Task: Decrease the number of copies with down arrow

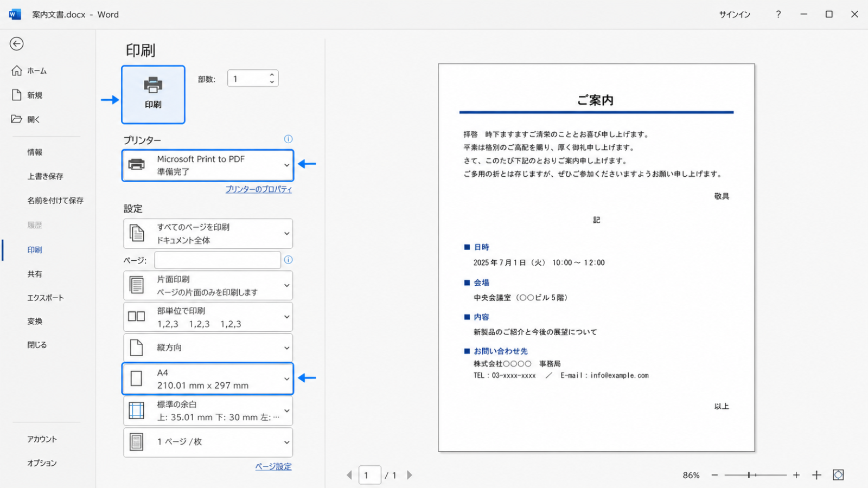Action: click(x=272, y=82)
